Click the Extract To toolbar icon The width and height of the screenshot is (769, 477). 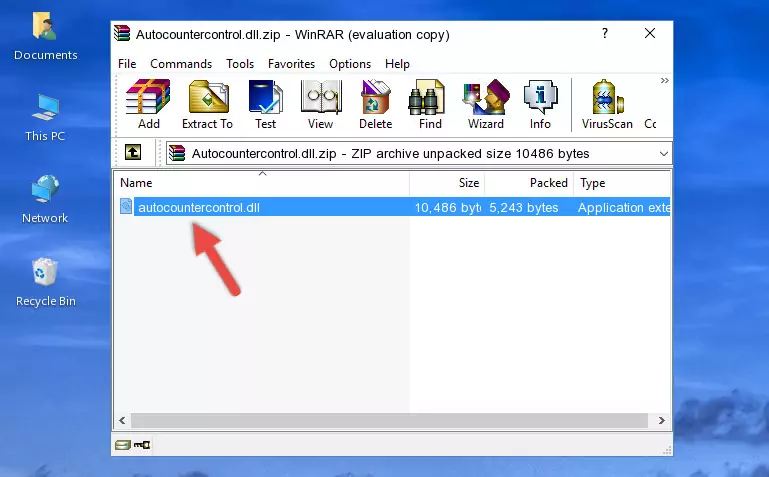[x=207, y=104]
